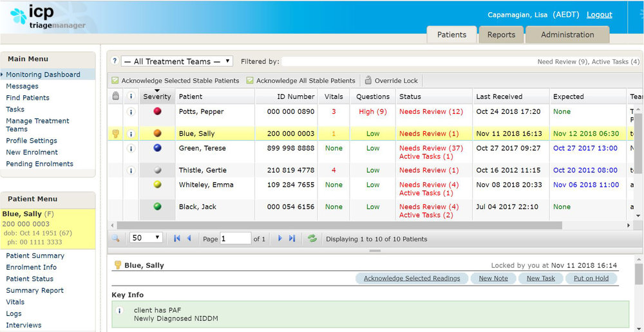Open Vitals in Patient Menu
The image size is (644, 332).
(x=15, y=302)
